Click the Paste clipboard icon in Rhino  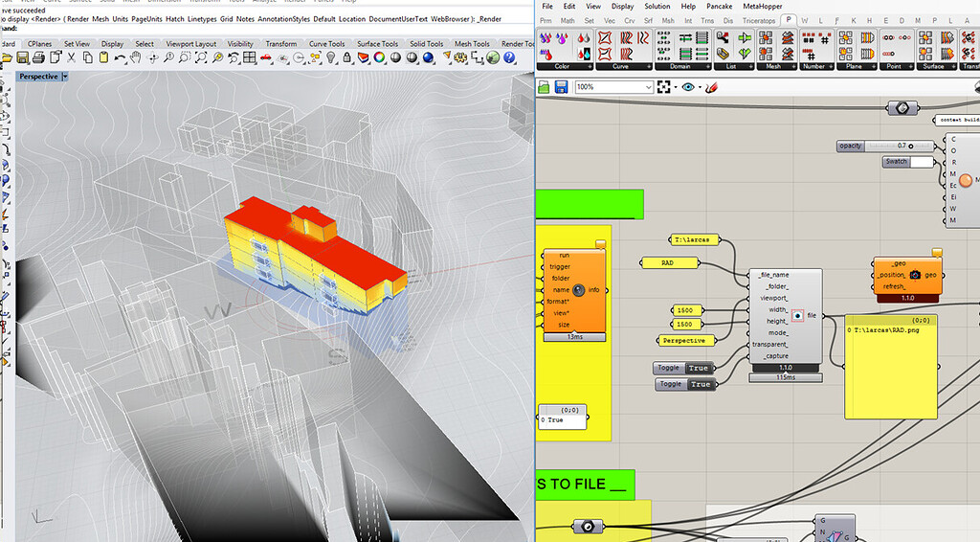pos(103,58)
